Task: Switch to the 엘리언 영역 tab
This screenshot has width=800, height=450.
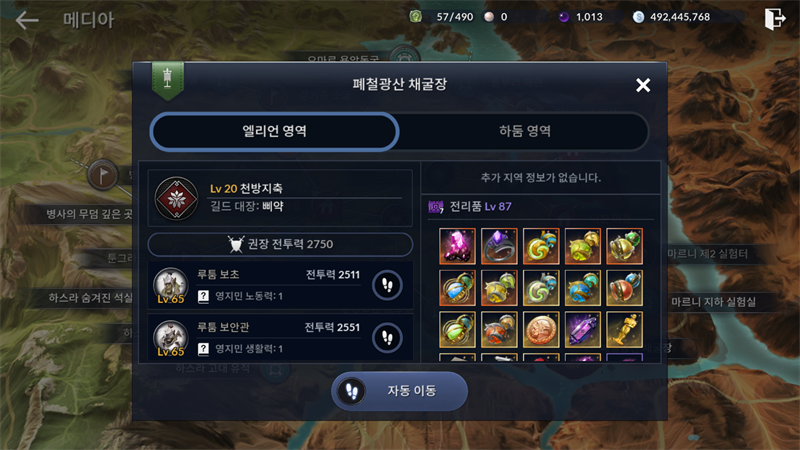Action: click(x=274, y=132)
